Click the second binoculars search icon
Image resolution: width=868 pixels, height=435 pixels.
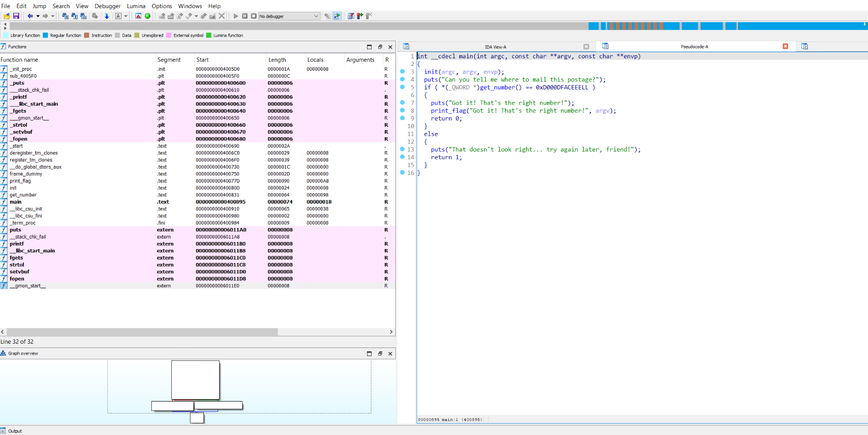coord(74,16)
